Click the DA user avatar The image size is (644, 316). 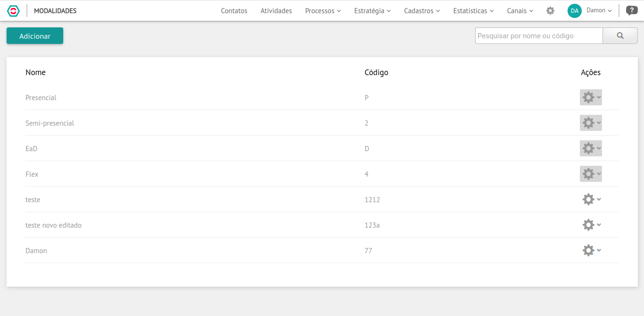point(574,10)
